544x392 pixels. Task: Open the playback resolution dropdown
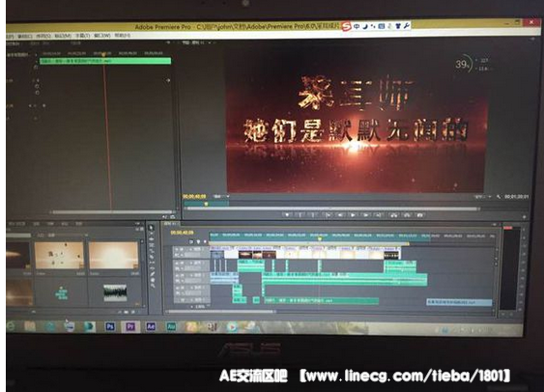tap(482, 197)
